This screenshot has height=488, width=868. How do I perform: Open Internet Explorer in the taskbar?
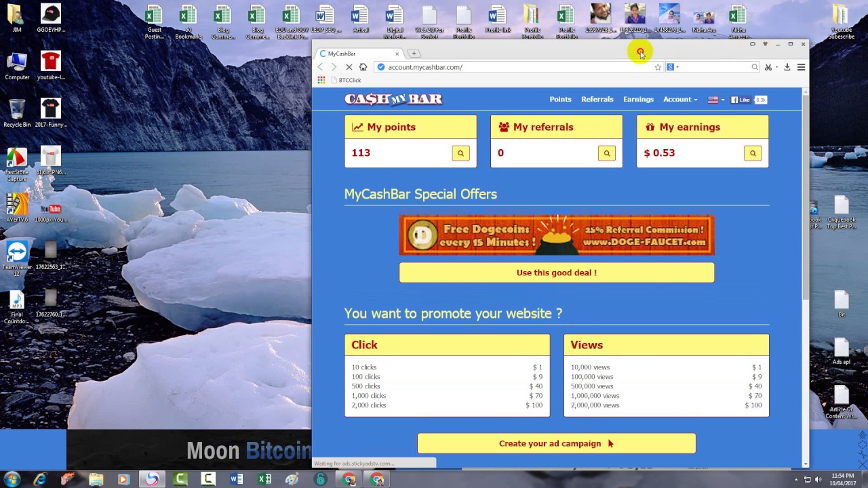coord(40,479)
